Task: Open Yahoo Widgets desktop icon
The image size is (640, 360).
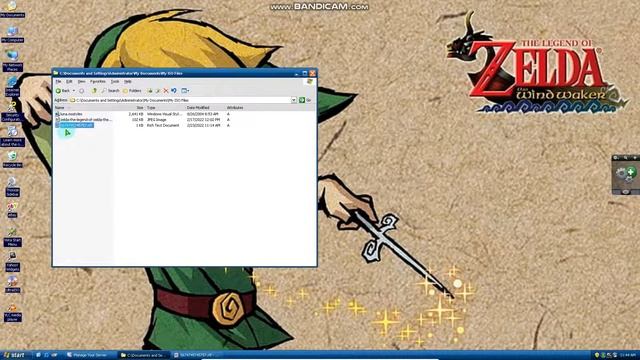Action: pos(12,262)
